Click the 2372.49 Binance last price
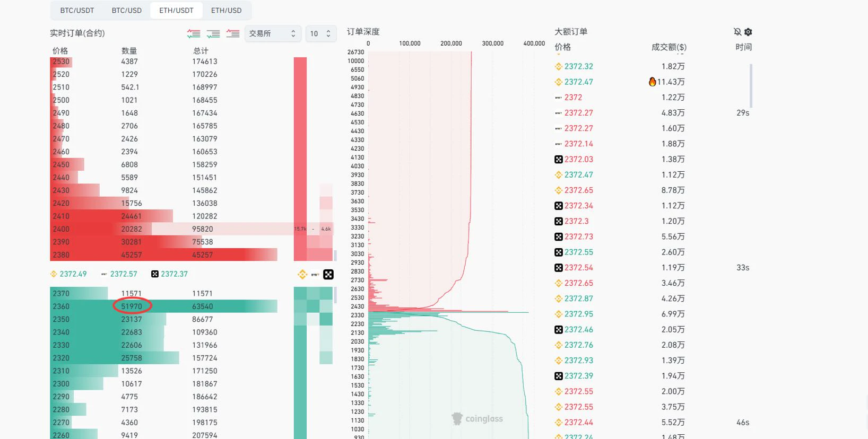 [x=73, y=274]
